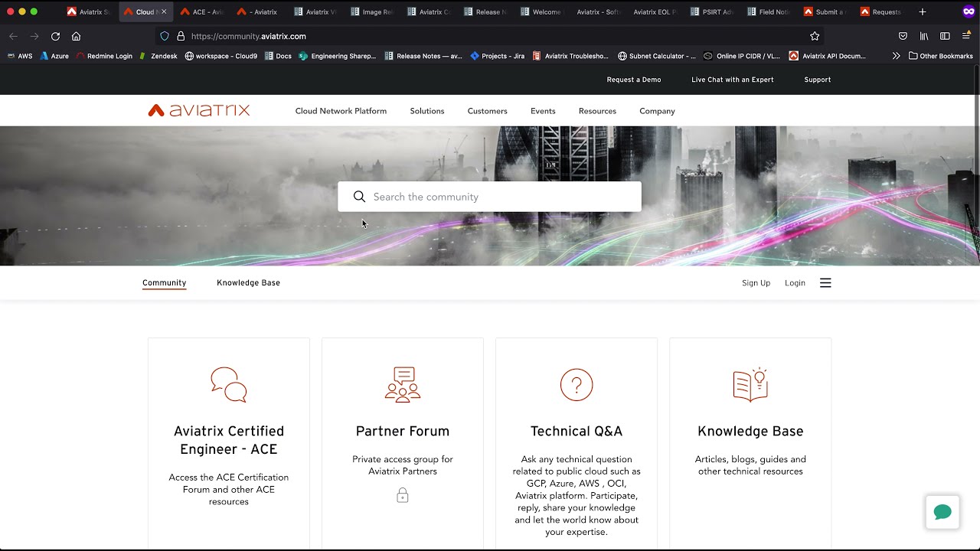The height and width of the screenshot is (551, 980).
Task: Click the browser URL address bar
Action: (490, 36)
